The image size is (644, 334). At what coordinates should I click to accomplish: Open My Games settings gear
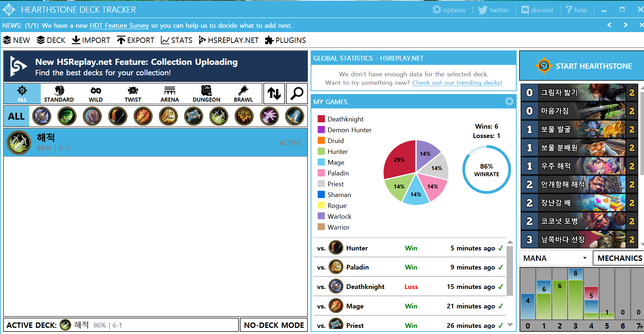point(509,102)
